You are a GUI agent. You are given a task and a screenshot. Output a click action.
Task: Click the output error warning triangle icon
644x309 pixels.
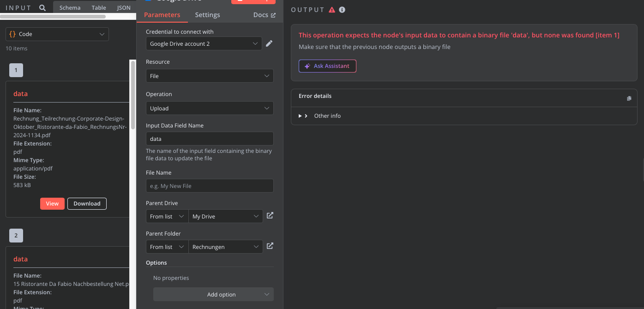(x=332, y=10)
